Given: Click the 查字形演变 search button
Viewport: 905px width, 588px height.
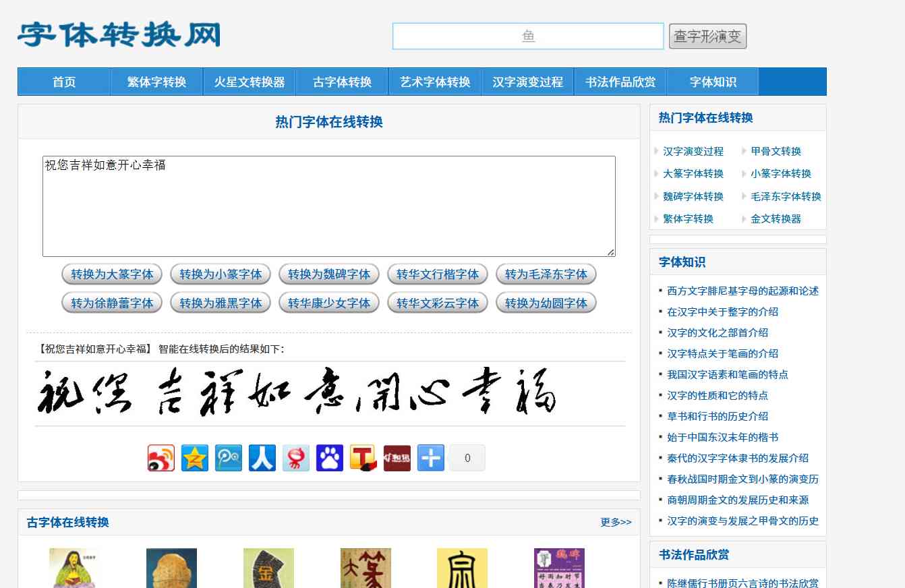Looking at the screenshot, I should (707, 36).
